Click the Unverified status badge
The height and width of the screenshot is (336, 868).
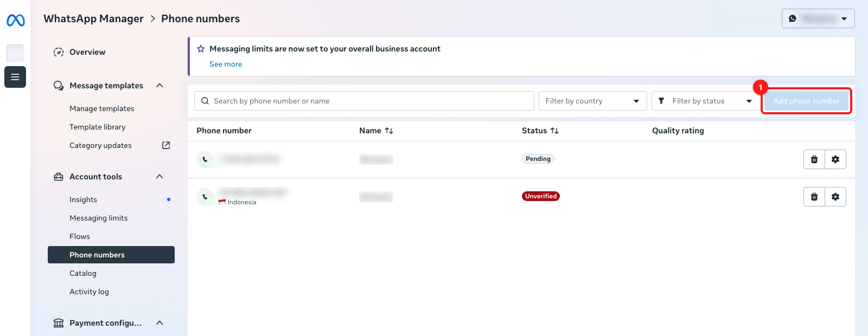541,196
